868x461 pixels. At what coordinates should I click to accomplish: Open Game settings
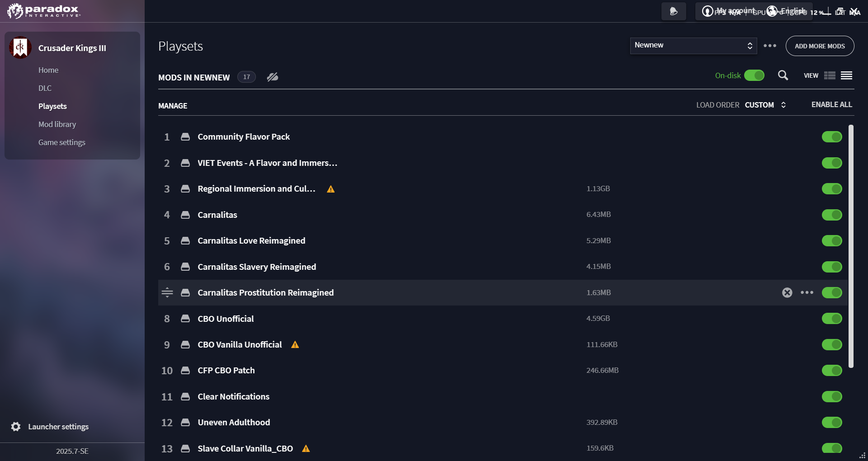[62, 142]
